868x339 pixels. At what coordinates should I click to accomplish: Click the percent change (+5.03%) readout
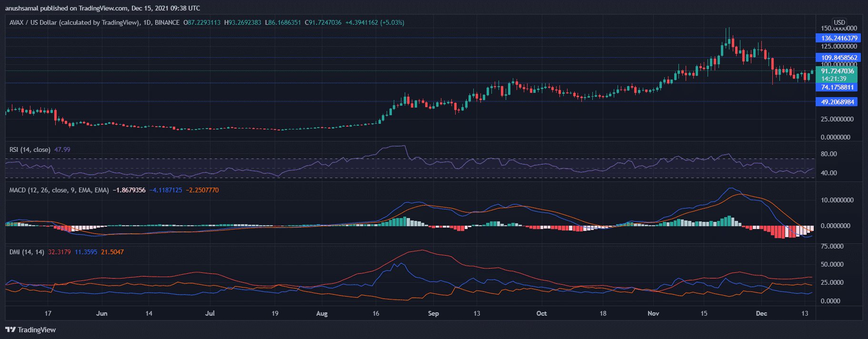392,22
